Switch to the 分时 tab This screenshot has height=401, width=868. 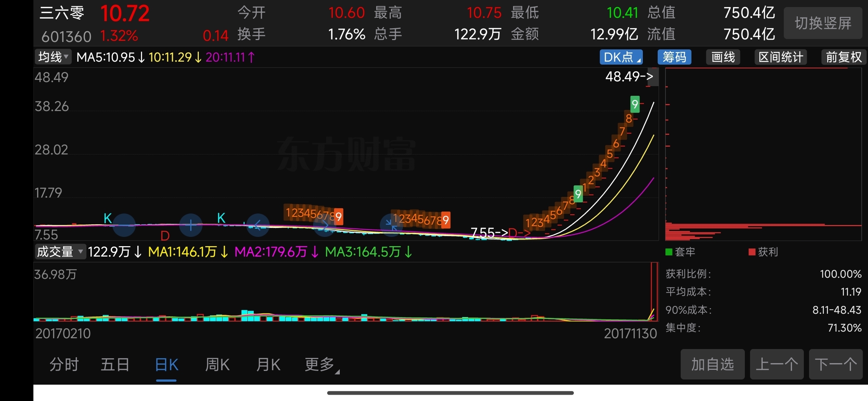tap(64, 365)
